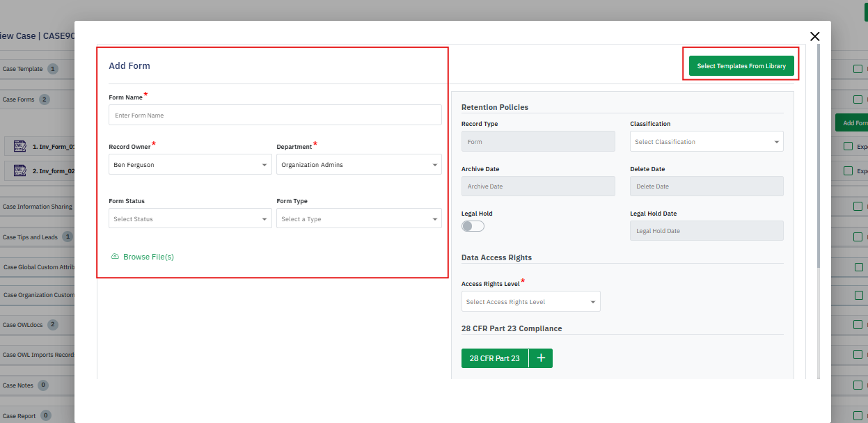
Task: Click the Browse File(s) link
Action: click(148, 257)
